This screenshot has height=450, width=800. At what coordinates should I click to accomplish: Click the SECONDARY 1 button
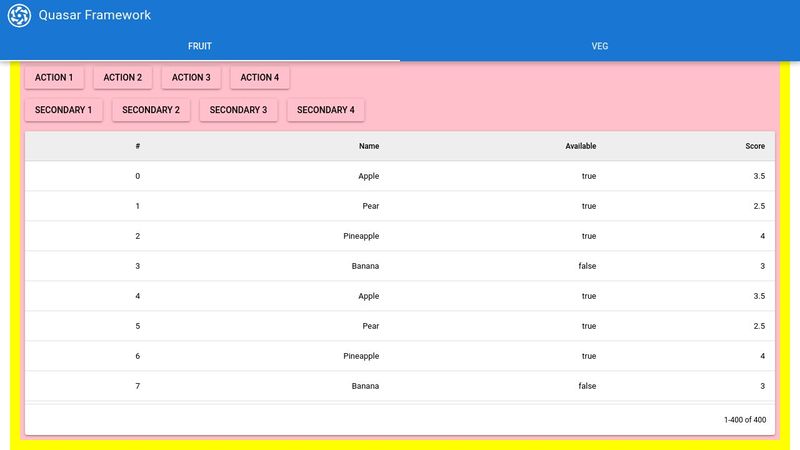pos(63,110)
